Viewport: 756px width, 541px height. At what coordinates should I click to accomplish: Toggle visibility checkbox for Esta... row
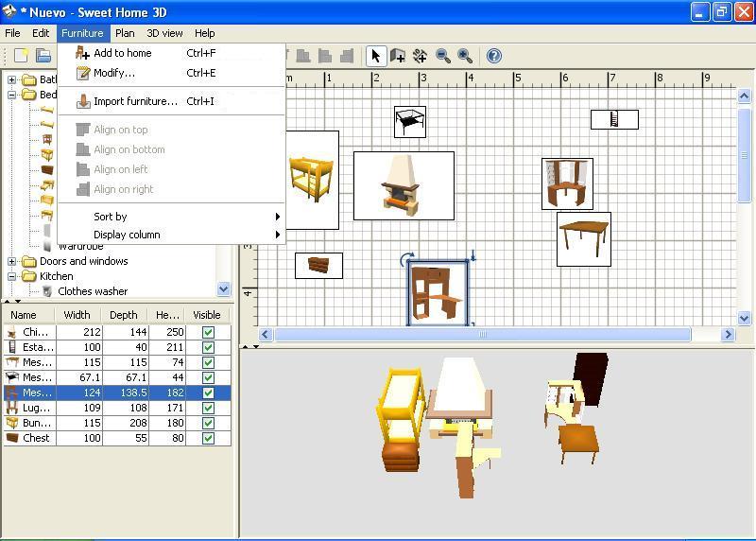(x=208, y=347)
